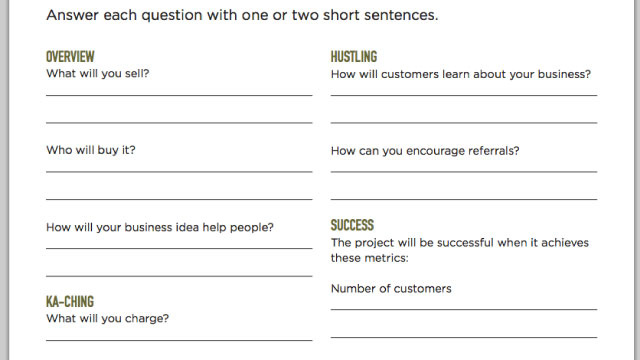The height and width of the screenshot is (360, 640).
Task: Click the answer line under 'What will you charge?'
Action: tap(179, 340)
